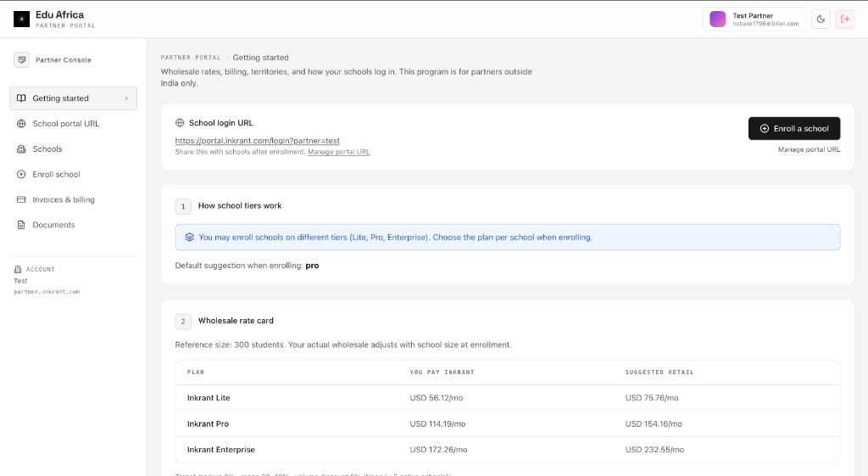This screenshot has height=476, width=868.
Task: Open Invoices & billing page
Action: click(73, 199)
